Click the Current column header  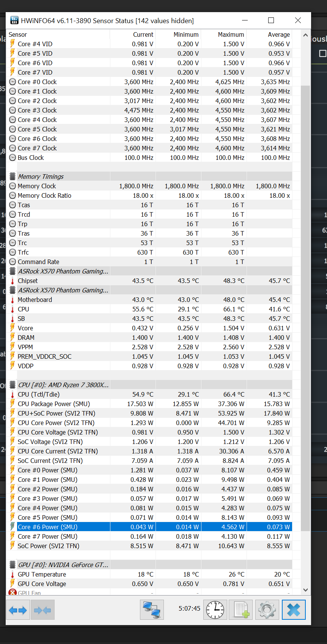[x=133, y=34]
